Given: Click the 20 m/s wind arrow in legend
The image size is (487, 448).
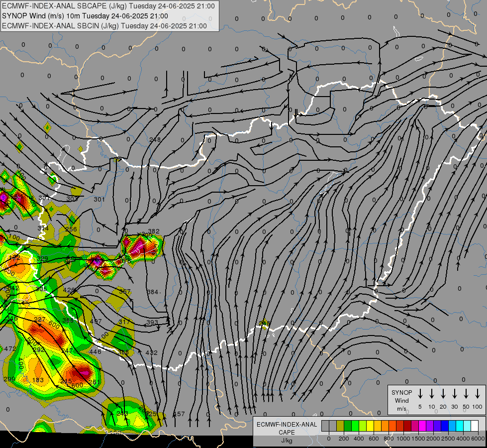Looking at the screenshot, I should point(443,394).
